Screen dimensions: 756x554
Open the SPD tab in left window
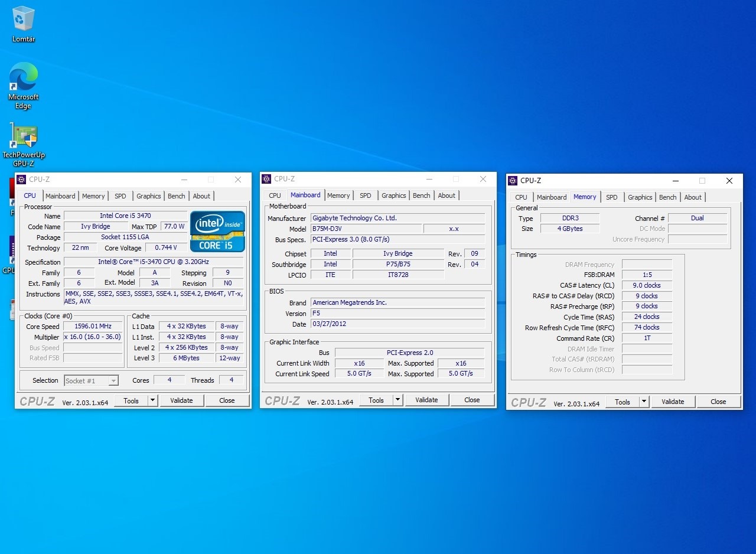[x=120, y=196]
